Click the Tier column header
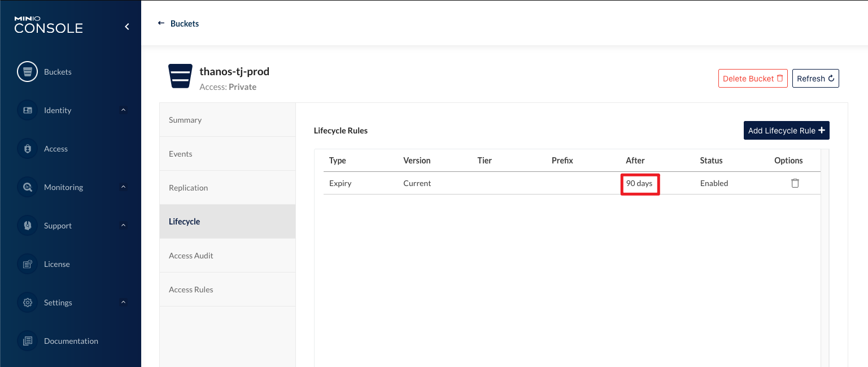 tap(485, 161)
